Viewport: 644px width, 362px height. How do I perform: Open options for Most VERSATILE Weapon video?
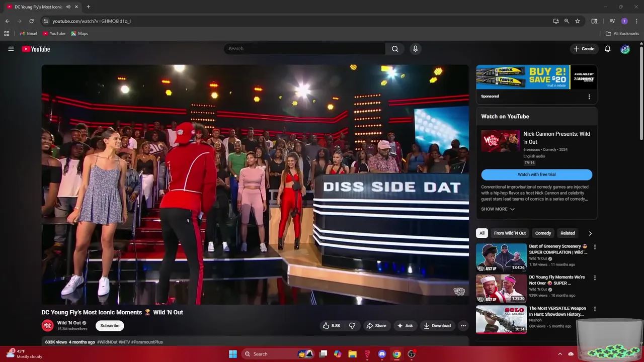click(595, 309)
